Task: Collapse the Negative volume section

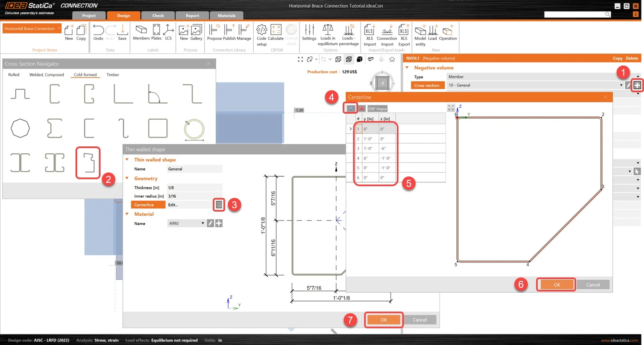Action: [x=407, y=68]
